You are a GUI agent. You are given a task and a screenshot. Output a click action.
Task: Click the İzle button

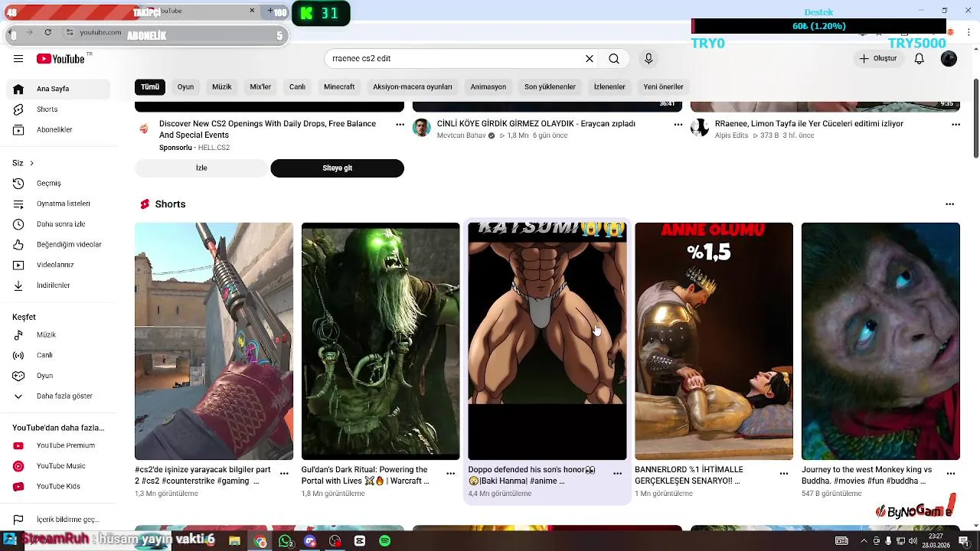tap(201, 168)
